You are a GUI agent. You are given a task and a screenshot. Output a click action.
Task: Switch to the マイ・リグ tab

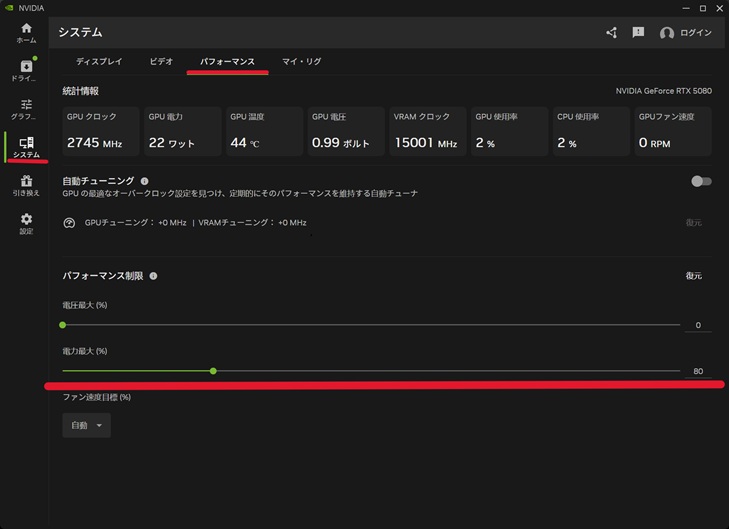point(301,62)
